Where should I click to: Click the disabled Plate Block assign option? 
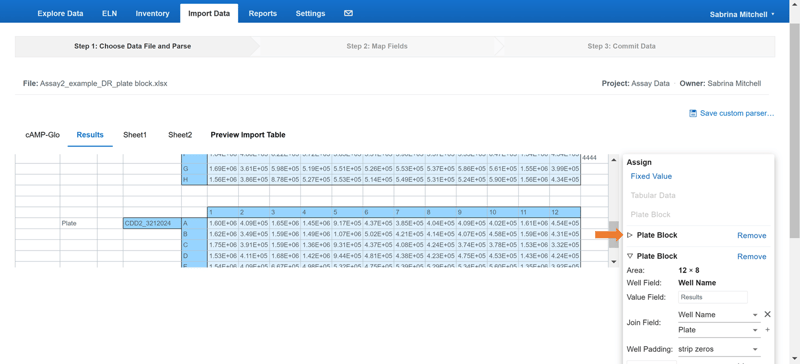pos(651,214)
